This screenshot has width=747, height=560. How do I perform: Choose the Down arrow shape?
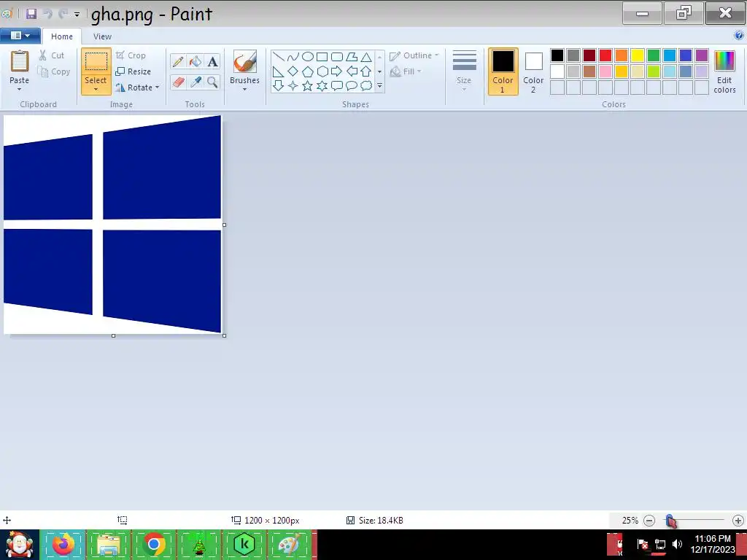point(279,86)
